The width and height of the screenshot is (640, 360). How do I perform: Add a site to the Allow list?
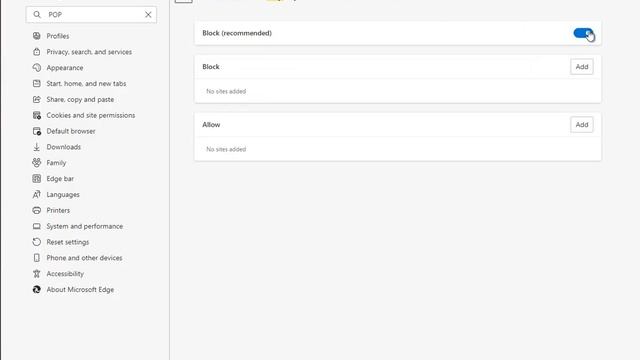point(582,124)
